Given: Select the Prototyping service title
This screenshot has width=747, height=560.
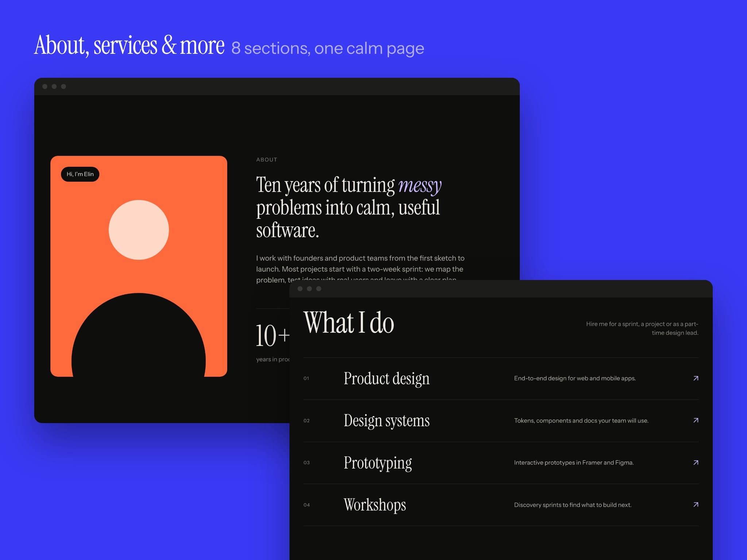Looking at the screenshot, I should [378, 463].
